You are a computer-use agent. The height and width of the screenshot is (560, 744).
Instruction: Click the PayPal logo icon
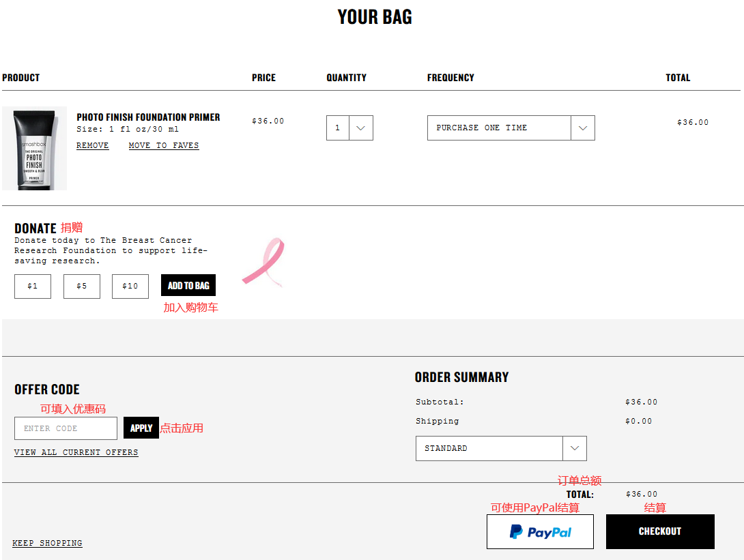click(x=516, y=532)
